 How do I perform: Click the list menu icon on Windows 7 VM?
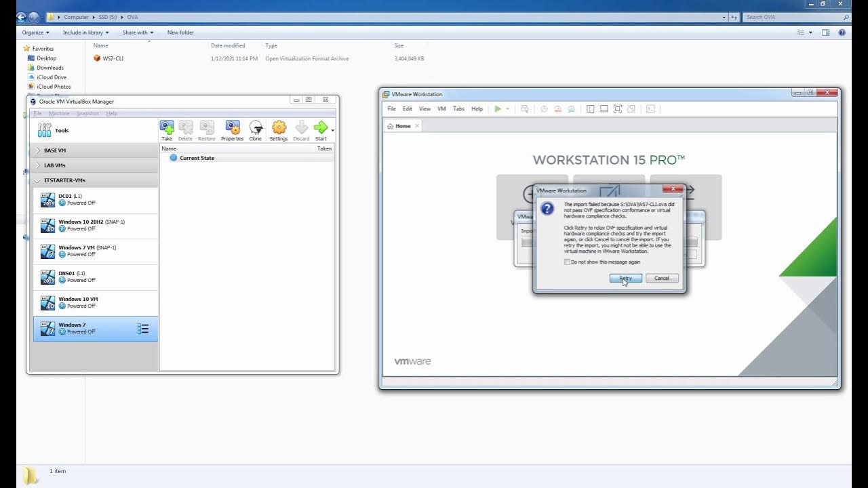(143, 329)
